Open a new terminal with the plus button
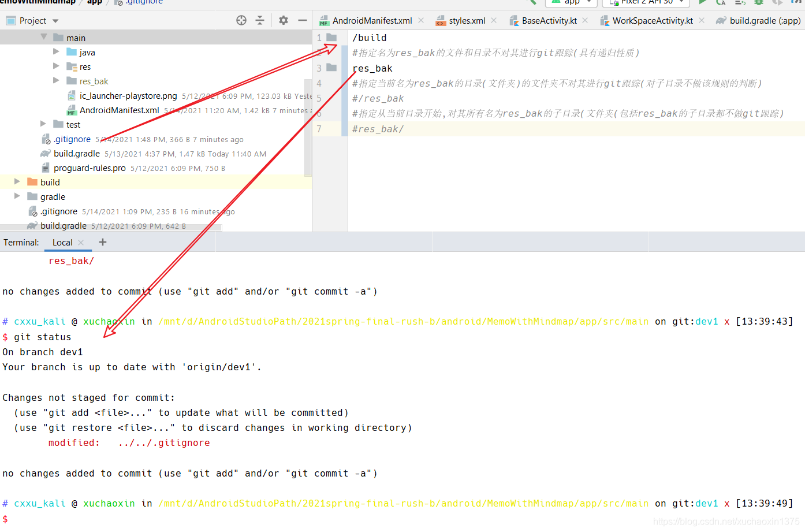The width and height of the screenshot is (805, 532). coord(102,242)
